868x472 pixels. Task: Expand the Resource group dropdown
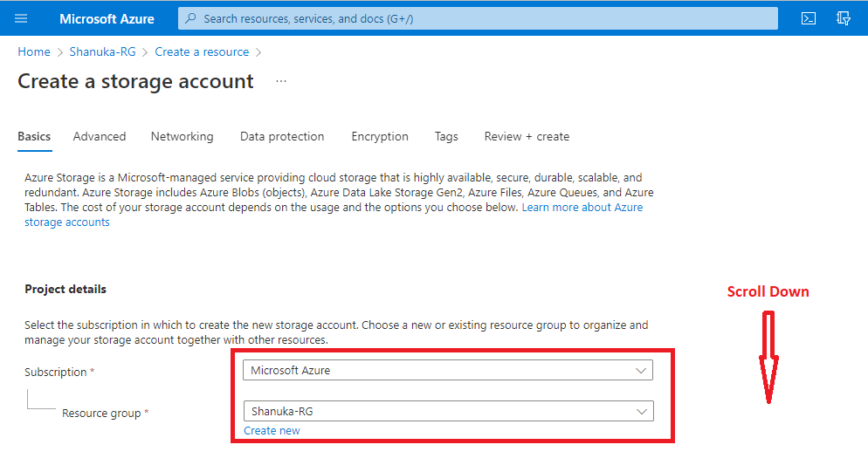[x=448, y=411]
